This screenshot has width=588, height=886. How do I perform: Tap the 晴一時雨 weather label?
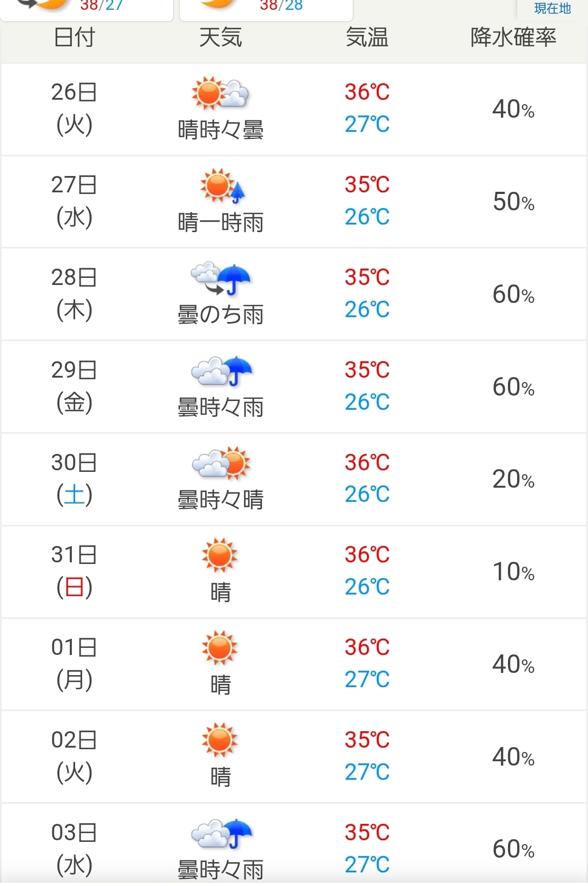coord(220,222)
